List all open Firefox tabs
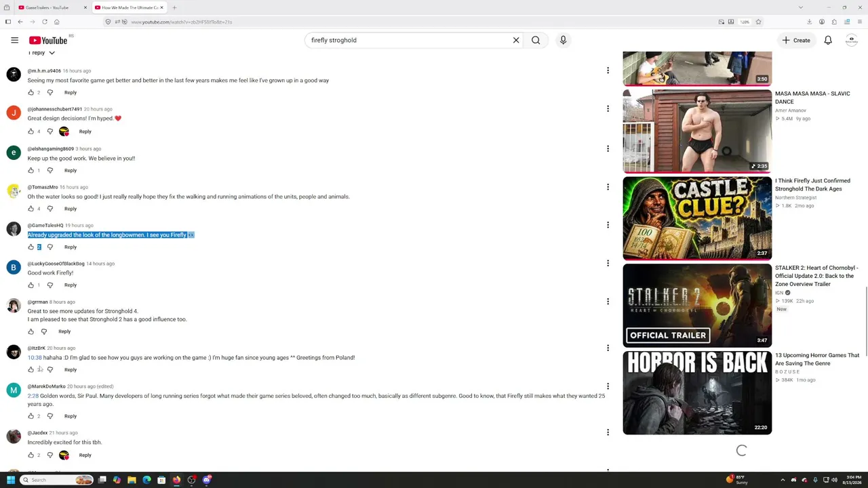 tap(800, 7)
